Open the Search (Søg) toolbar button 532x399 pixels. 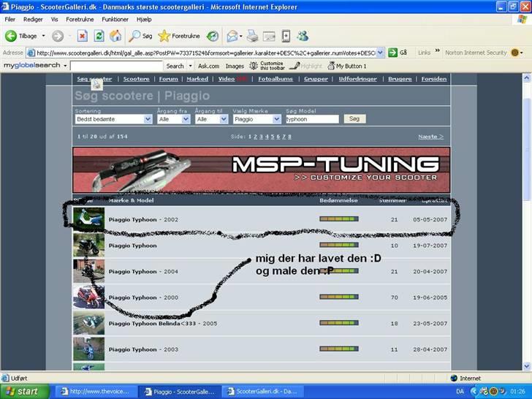[141, 36]
